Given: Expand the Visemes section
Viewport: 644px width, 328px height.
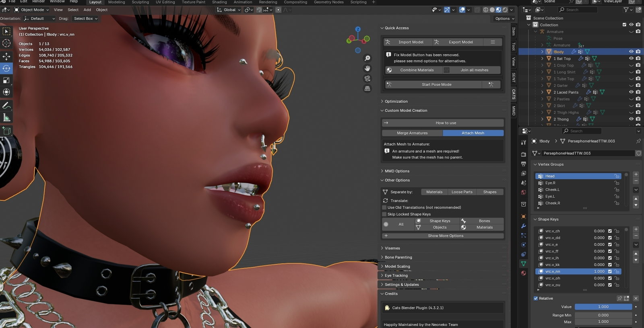Looking at the screenshot, I should coord(392,248).
